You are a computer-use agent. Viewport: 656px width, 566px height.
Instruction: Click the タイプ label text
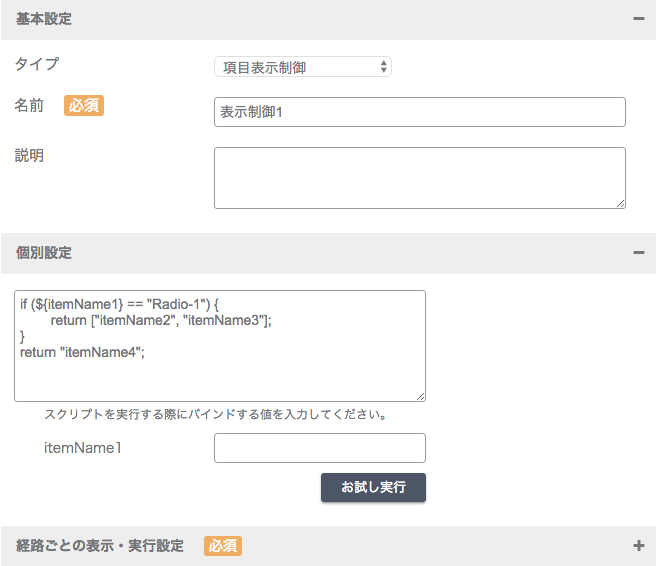[37, 64]
